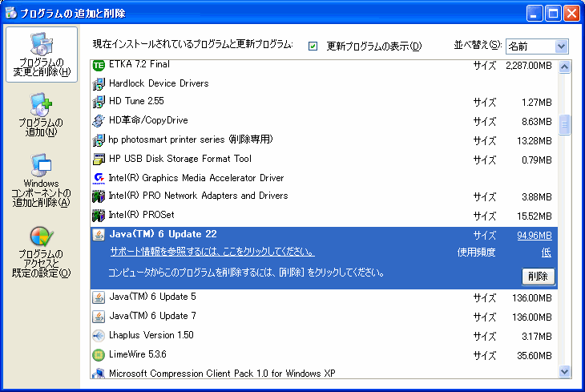Click the 2,287.00MB size value

click(x=529, y=66)
